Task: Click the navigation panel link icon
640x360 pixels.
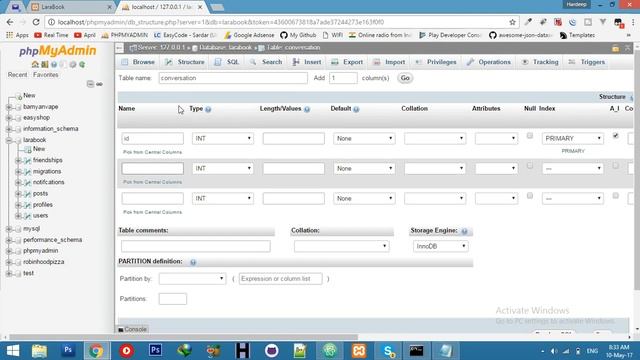Action: [x=99, y=84]
